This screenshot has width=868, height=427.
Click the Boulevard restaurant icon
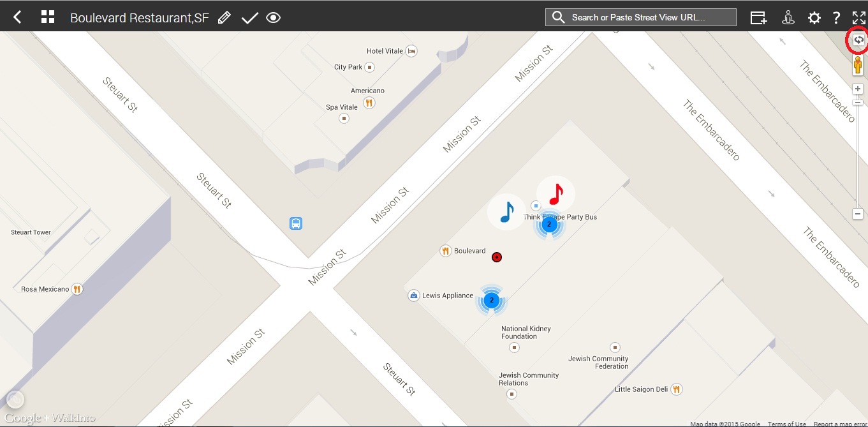(x=446, y=251)
